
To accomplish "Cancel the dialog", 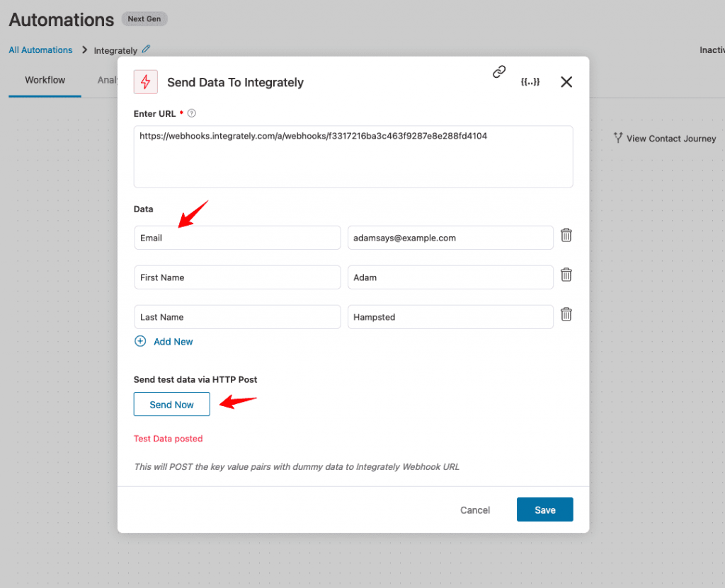I will pyautogui.click(x=475, y=510).
